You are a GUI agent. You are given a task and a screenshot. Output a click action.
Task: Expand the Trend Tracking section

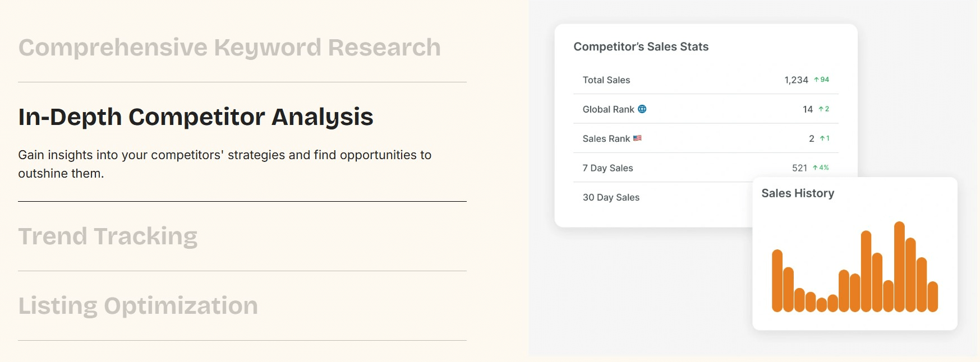click(x=108, y=236)
